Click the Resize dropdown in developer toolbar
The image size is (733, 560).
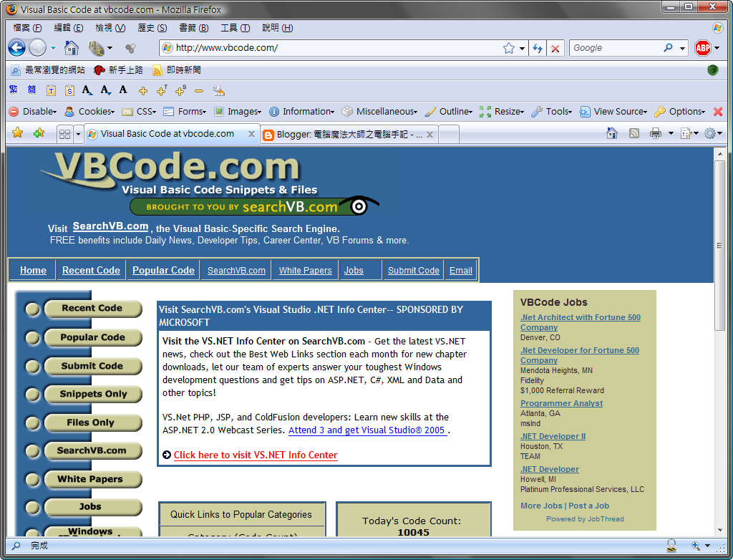(502, 111)
